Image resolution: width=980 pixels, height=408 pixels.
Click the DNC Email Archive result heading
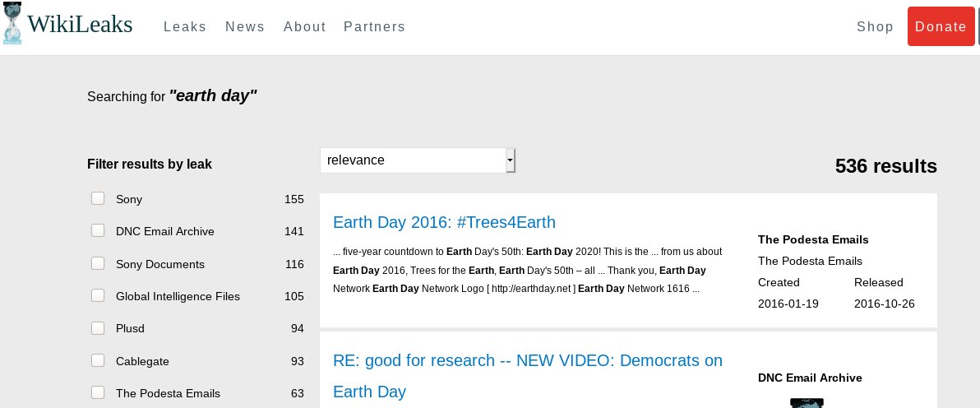tap(810, 378)
